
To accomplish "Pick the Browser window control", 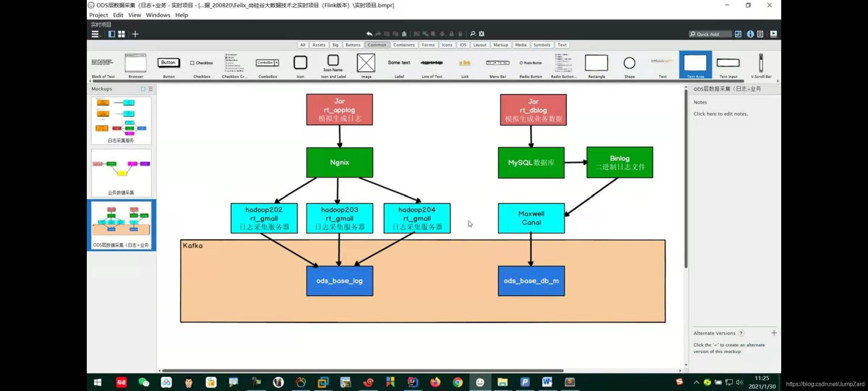I will click(x=136, y=66).
